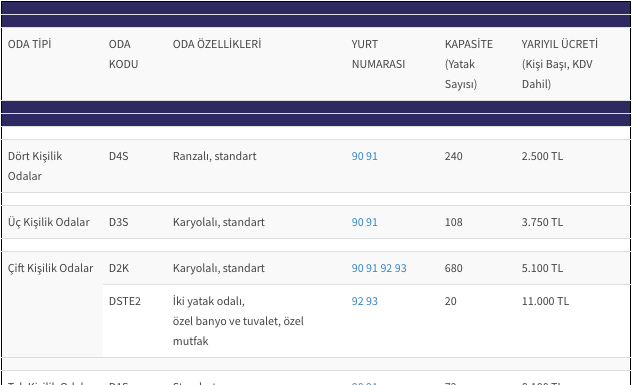Screen dimensions: 633x385
Task: Select room code 'D4S'
Action: [x=119, y=156]
